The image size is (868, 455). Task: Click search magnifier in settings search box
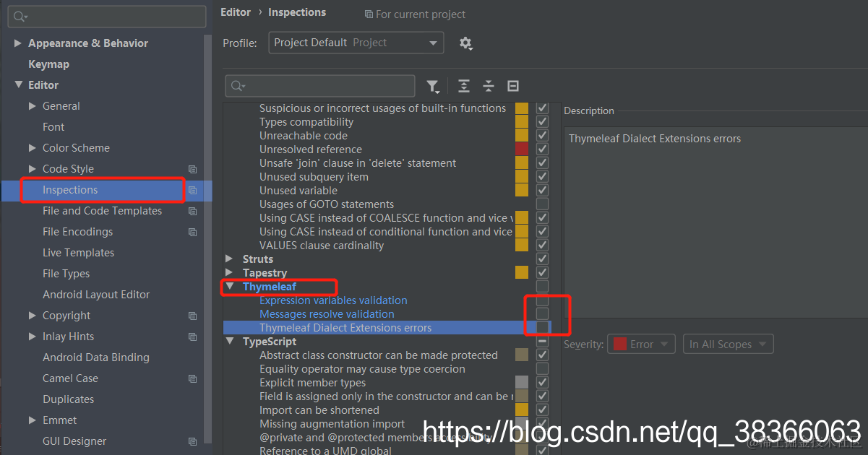(x=20, y=16)
